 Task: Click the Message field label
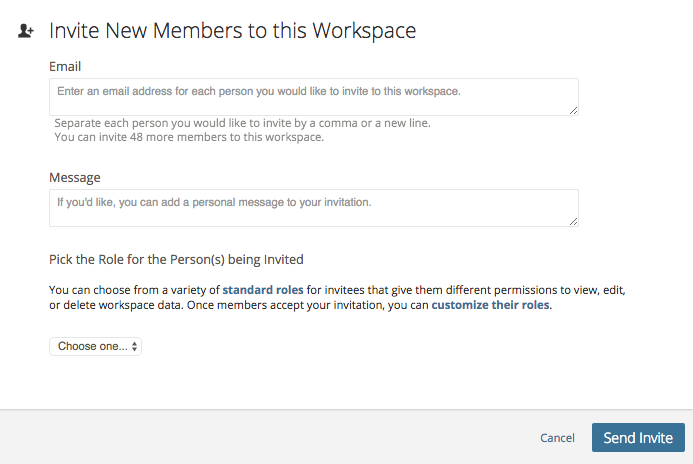75,177
